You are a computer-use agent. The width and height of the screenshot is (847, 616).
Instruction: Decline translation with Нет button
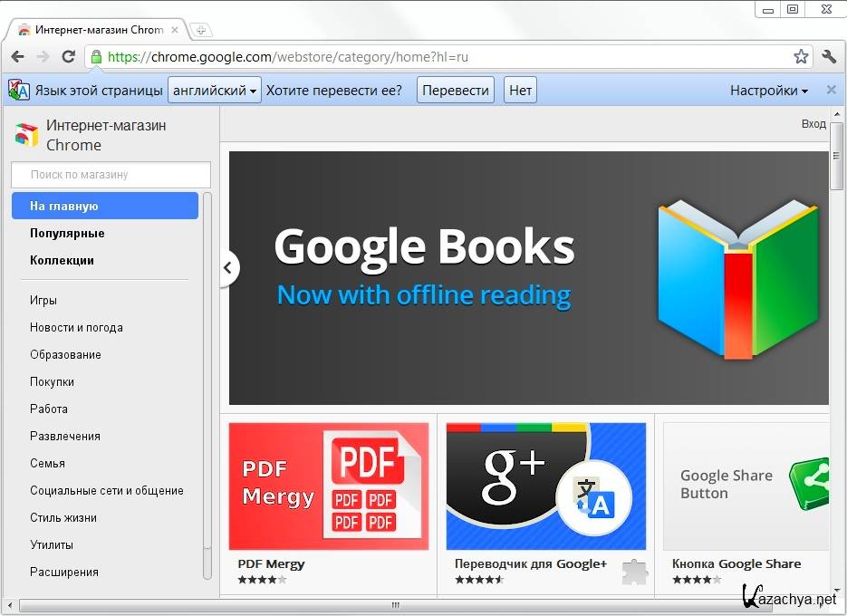click(x=520, y=90)
